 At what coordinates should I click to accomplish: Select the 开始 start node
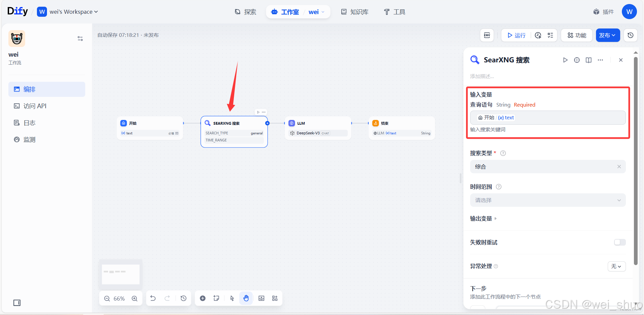coord(150,128)
